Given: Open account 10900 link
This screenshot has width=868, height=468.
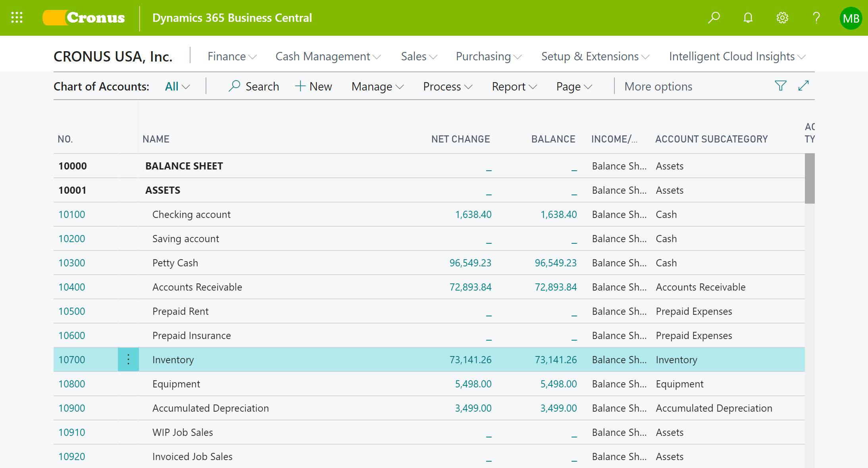Looking at the screenshot, I should (x=72, y=408).
